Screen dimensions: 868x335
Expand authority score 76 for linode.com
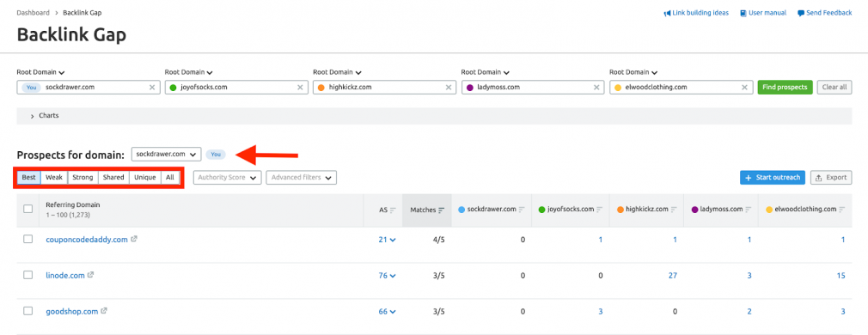[388, 276]
